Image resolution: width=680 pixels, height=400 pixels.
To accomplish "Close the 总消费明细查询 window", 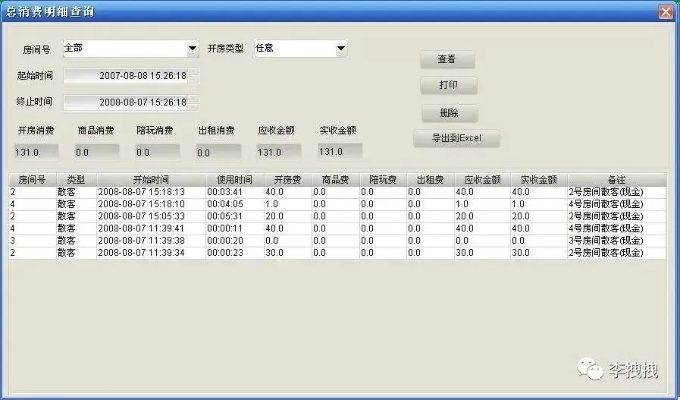I will pos(666,12).
